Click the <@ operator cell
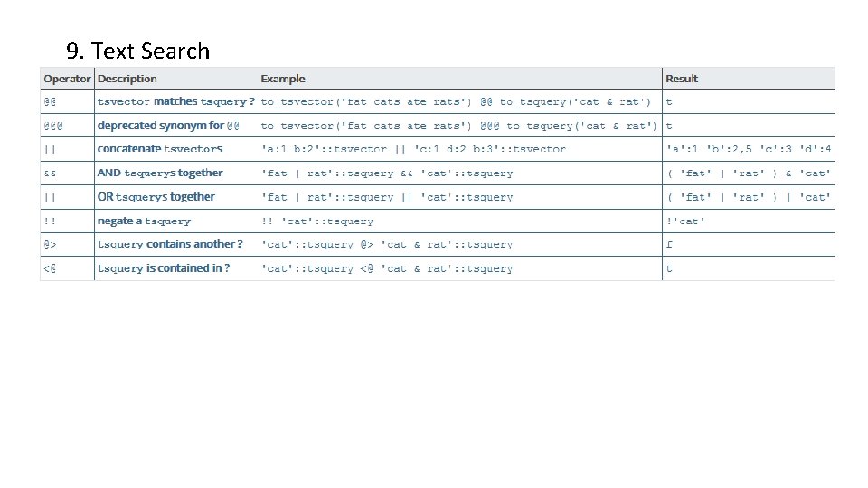Image resolution: width=868 pixels, height=488 pixels. coord(51,268)
